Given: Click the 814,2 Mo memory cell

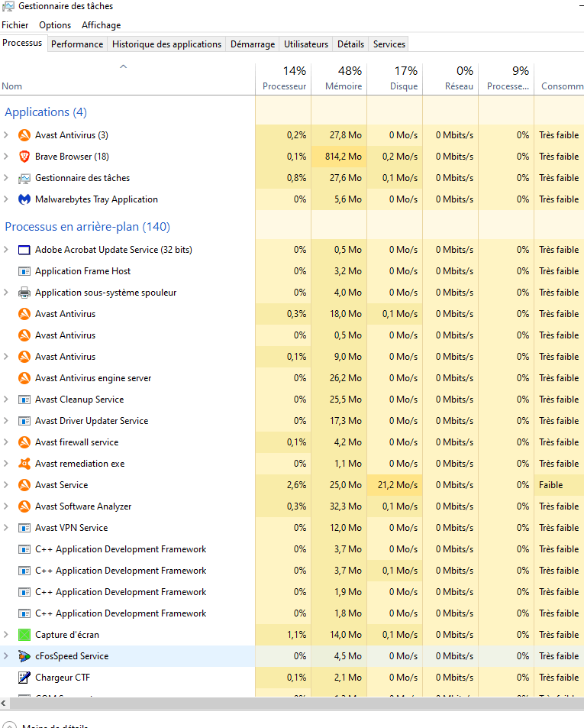Looking at the screenshot, I should (339, 157).
